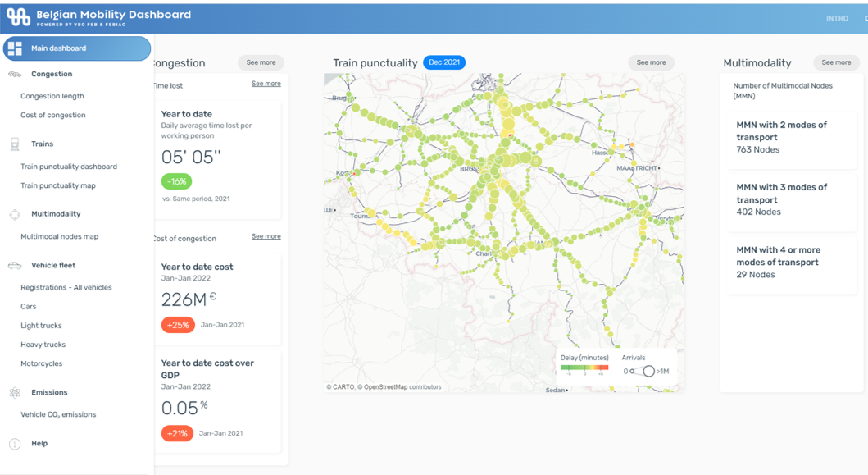Open the Main dashboard grid icon

(13, 48)
